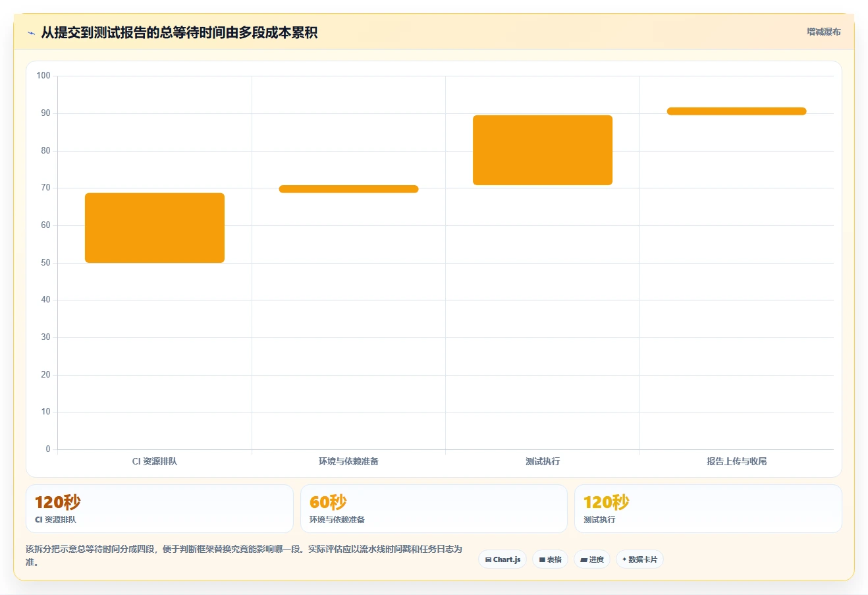Click the 60秒 环境与依赖准备 card
Image resolution: width=868 pixels, height=595 pixels.
433,509
